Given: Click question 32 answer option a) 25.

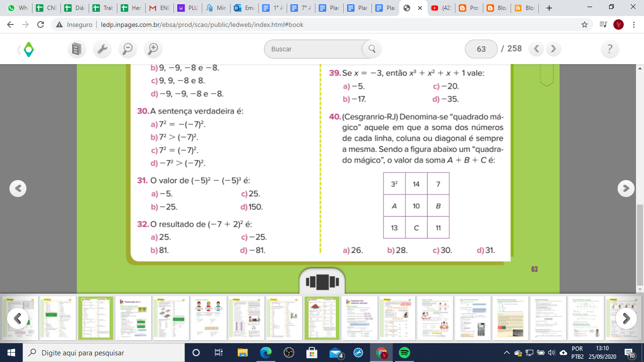Looking at the screenshot, I should [161, 237].
